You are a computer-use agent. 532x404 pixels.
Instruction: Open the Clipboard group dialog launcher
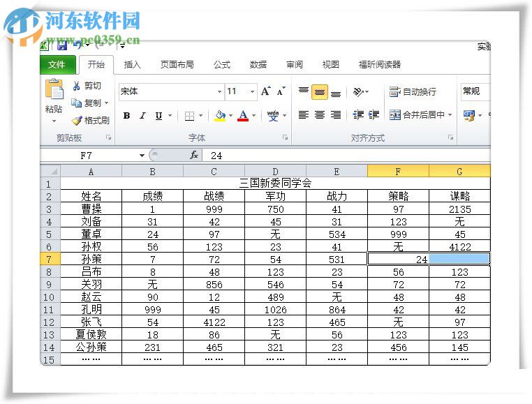[x=109, y=137]
